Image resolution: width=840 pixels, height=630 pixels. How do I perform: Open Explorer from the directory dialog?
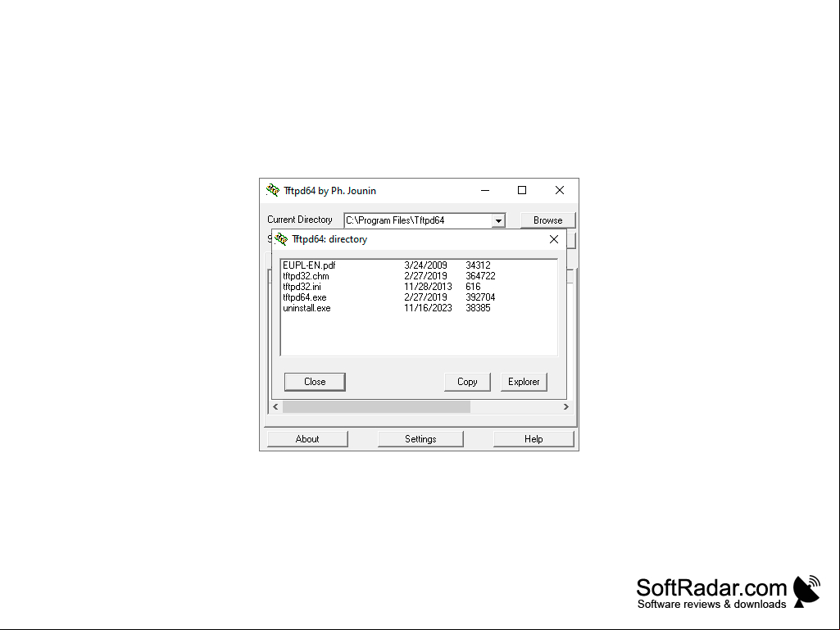click(x=524, y=382)
